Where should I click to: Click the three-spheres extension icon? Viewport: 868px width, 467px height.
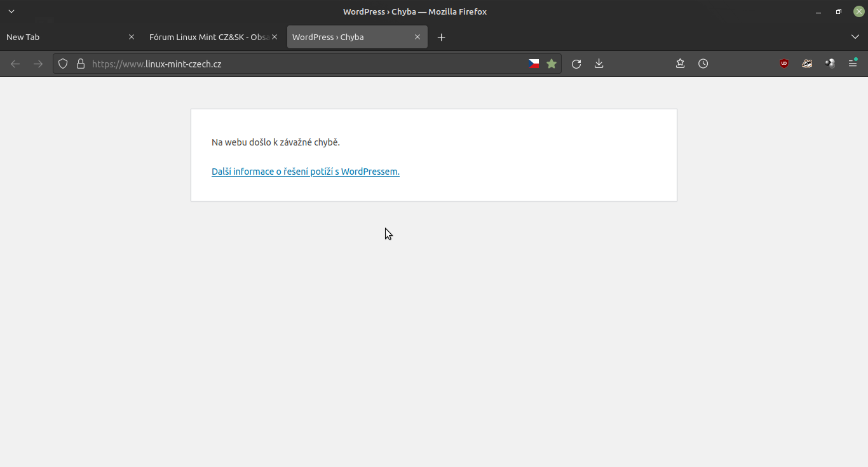[830, 64]
